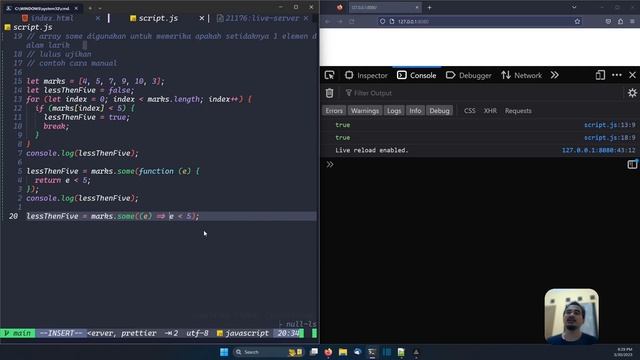Open the Firefox save to Pocket icon
The width and height of the screenshot is (640, 360).
[x=608, y=21]
